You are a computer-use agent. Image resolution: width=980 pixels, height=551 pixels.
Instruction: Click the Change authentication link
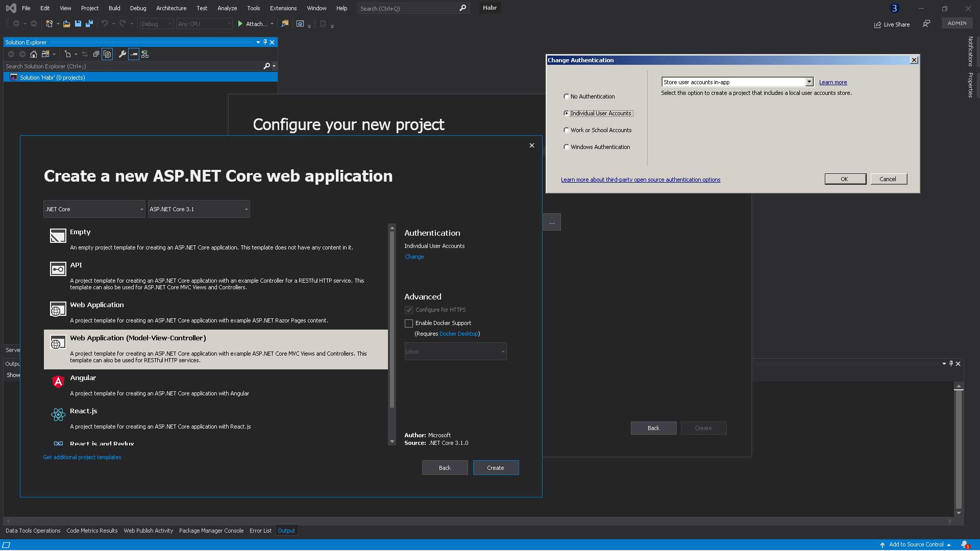tap(414, 257)
